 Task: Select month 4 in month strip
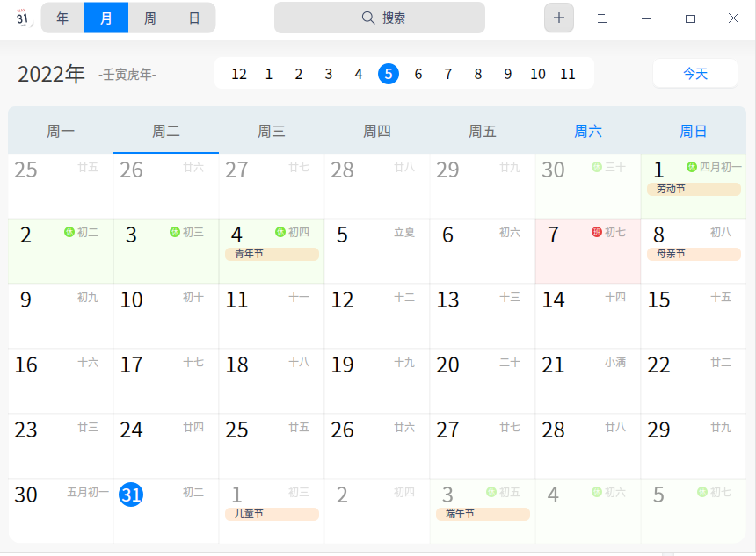(x=359, y=74)
